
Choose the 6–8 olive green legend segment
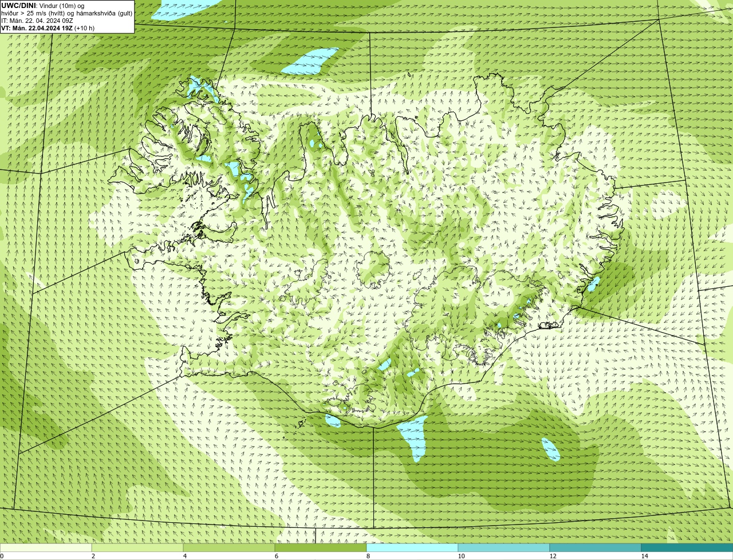321,547
